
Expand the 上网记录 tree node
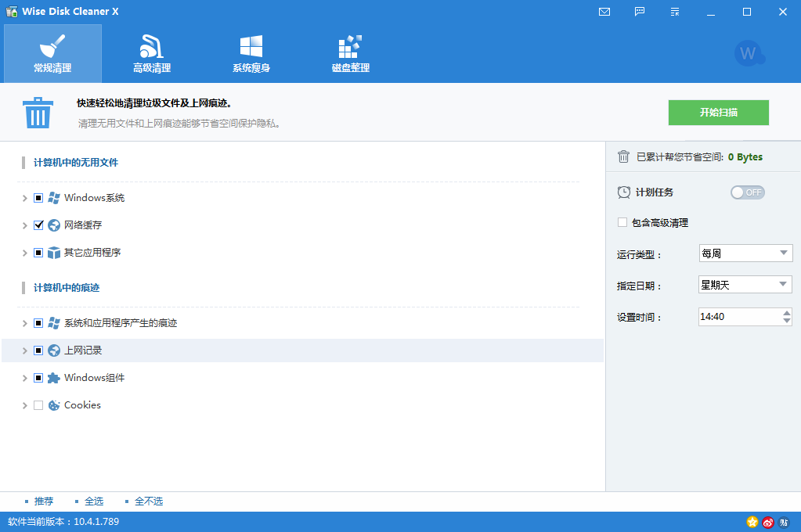tap(24, 350)
